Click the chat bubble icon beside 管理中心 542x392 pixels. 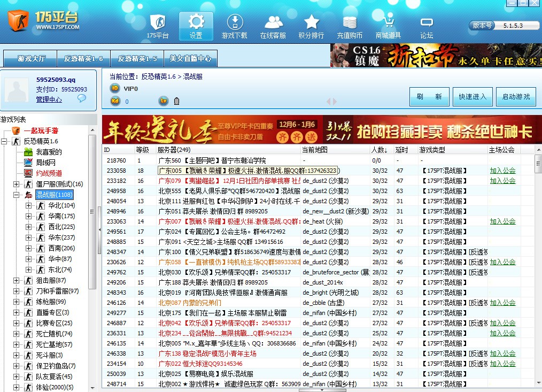tap(82, 98)
